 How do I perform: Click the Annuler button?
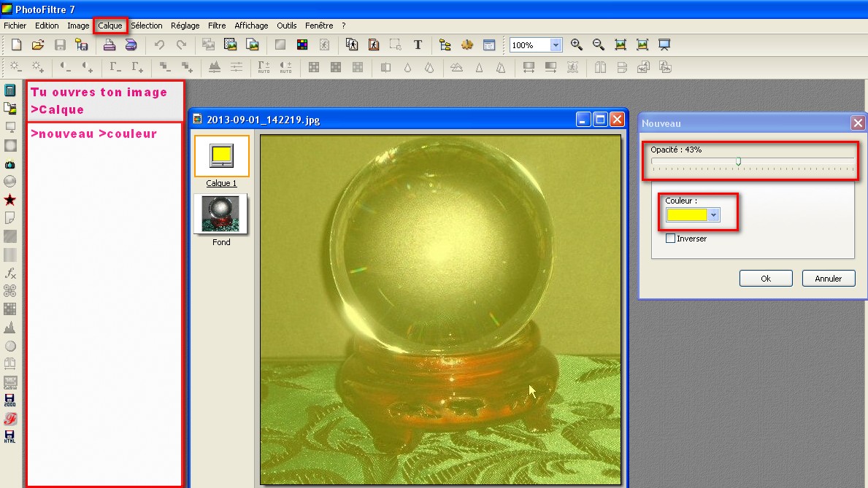(x=828, y=279)
